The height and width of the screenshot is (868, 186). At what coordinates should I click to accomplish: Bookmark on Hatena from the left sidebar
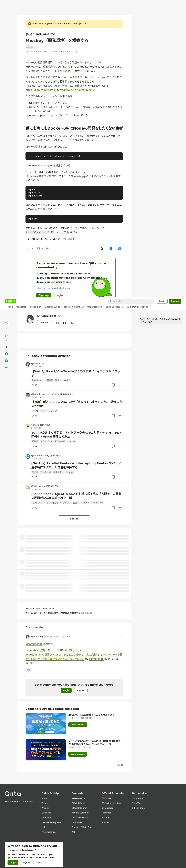pos(6,361)
